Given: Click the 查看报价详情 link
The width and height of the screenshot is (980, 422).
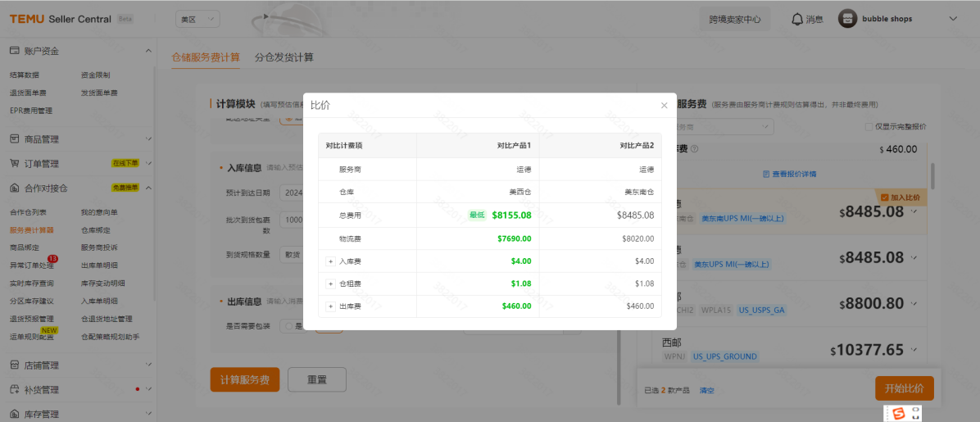Looking at the screenshot, I should tap(789, 174).
